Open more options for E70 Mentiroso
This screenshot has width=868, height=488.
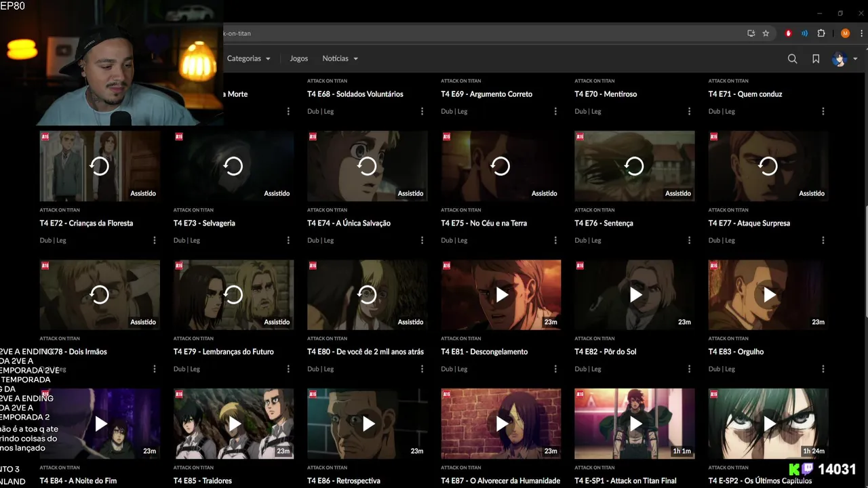coord(689,111)
